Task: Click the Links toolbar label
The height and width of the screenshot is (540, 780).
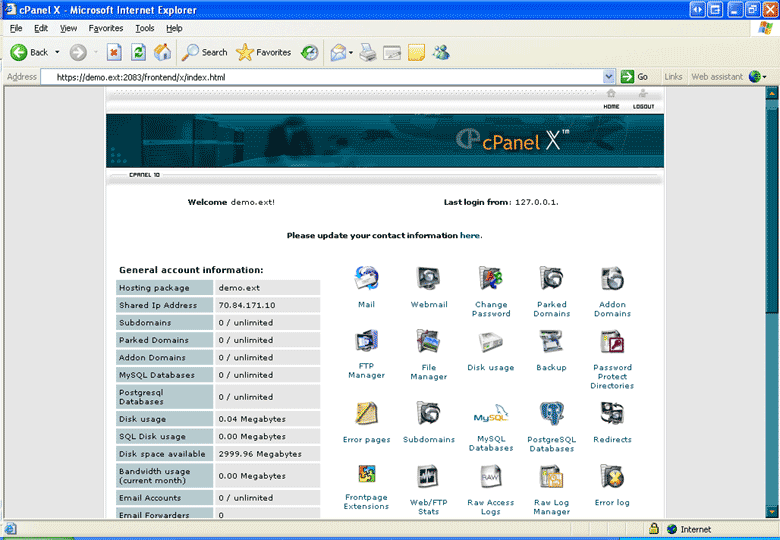Action: click(x=673, y=77)
